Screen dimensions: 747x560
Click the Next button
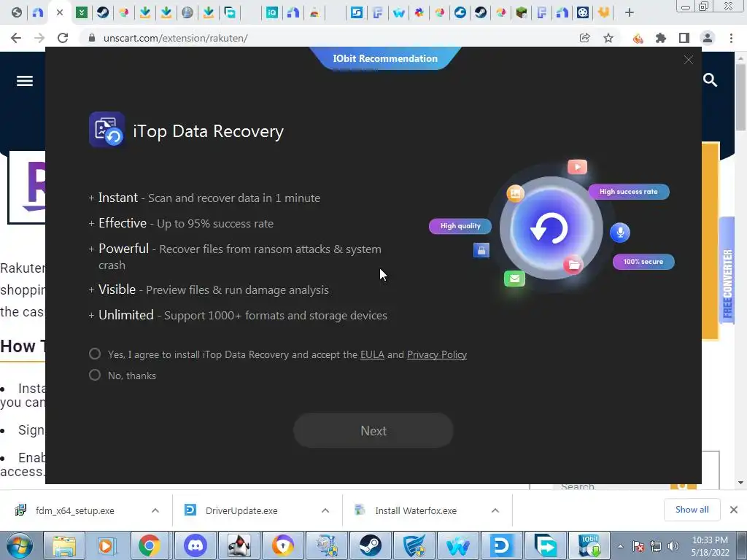click(373, 430)
